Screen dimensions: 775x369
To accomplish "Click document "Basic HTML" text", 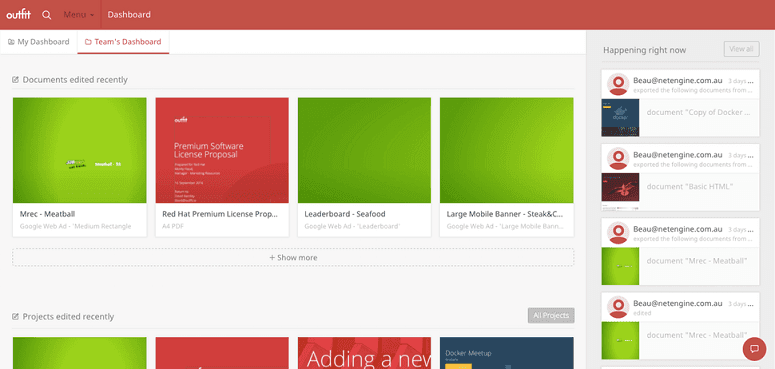I will [689, 187].
